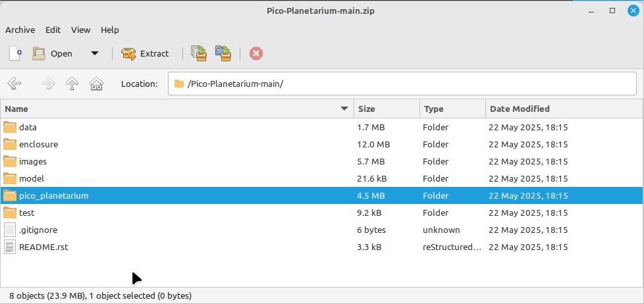Click the file name 'pico_planetarium'
644x304 pixels.
(54, 195)
